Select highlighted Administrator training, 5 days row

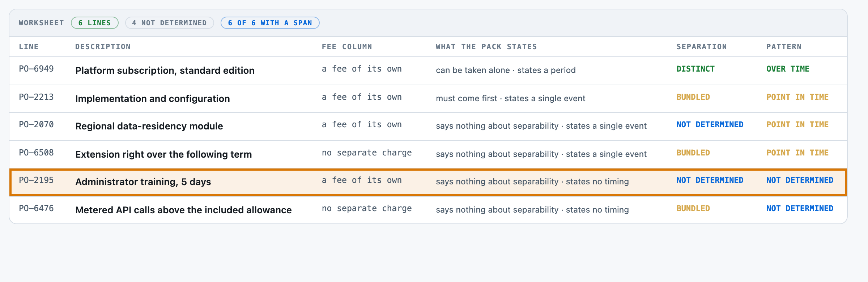point(428,182)
